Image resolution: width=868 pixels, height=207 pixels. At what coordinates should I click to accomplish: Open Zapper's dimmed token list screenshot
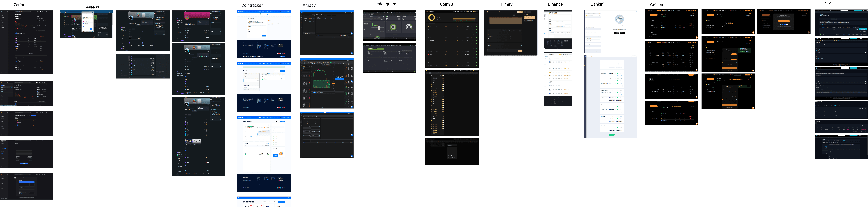coord(143,66)
